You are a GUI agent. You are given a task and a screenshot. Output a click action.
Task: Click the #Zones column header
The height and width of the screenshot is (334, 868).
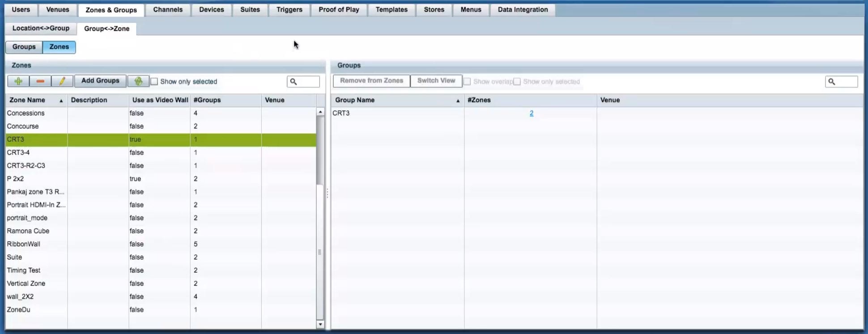click(531, 100)
